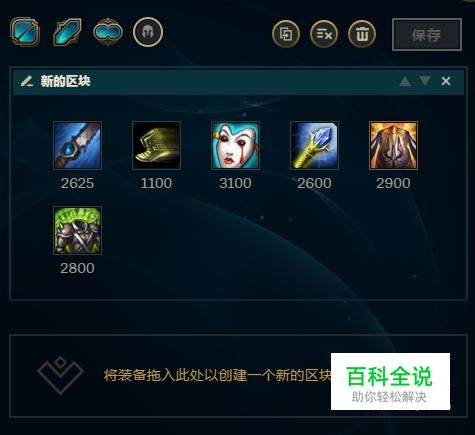The height and width of the screenshot is (435, 475).
Task: Select the diagonal blade-shaped top icon
Action: tap(67, 32)
